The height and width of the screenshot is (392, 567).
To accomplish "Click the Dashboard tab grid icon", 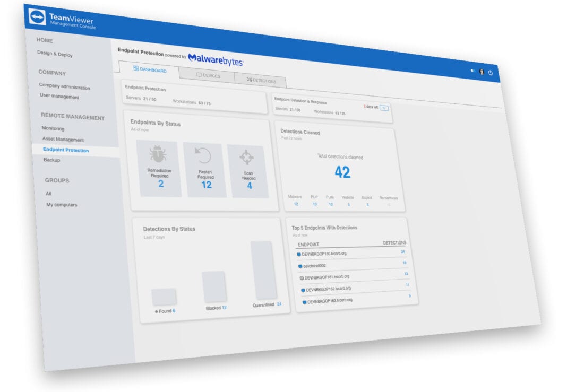I will pyautogui.click(x=137, y=69).
